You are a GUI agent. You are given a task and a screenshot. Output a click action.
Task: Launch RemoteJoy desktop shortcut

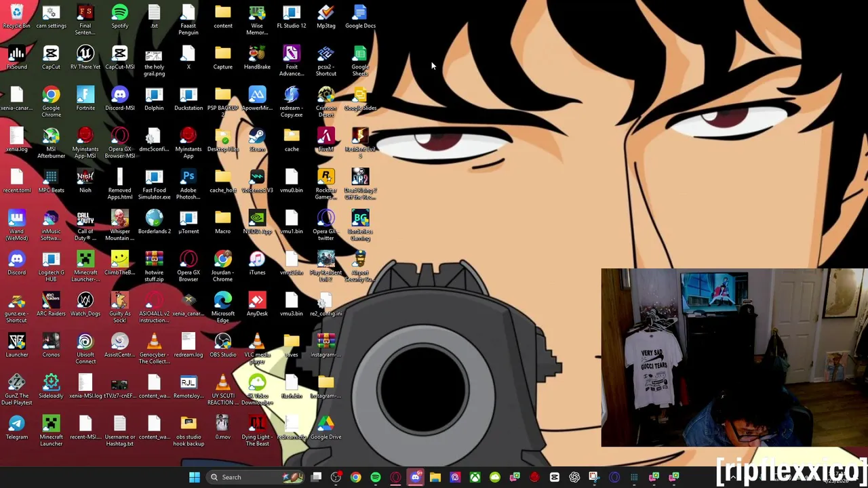click(189, 386)
